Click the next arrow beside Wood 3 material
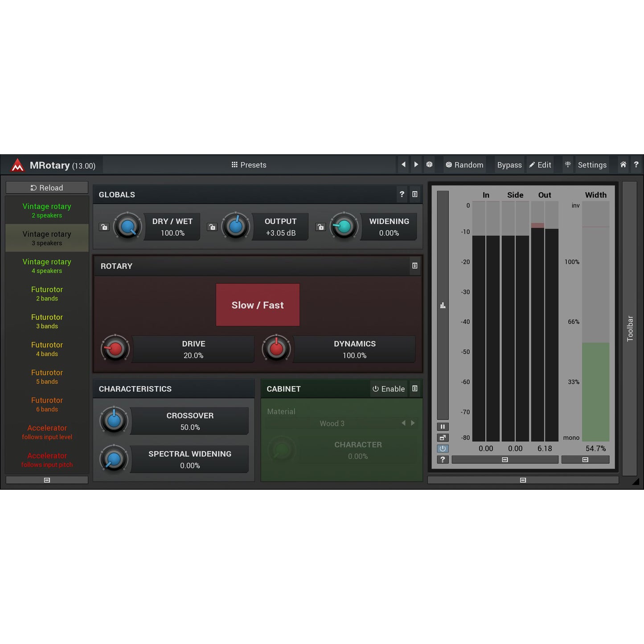Screen dimensions: 644x644 point(413,423)
